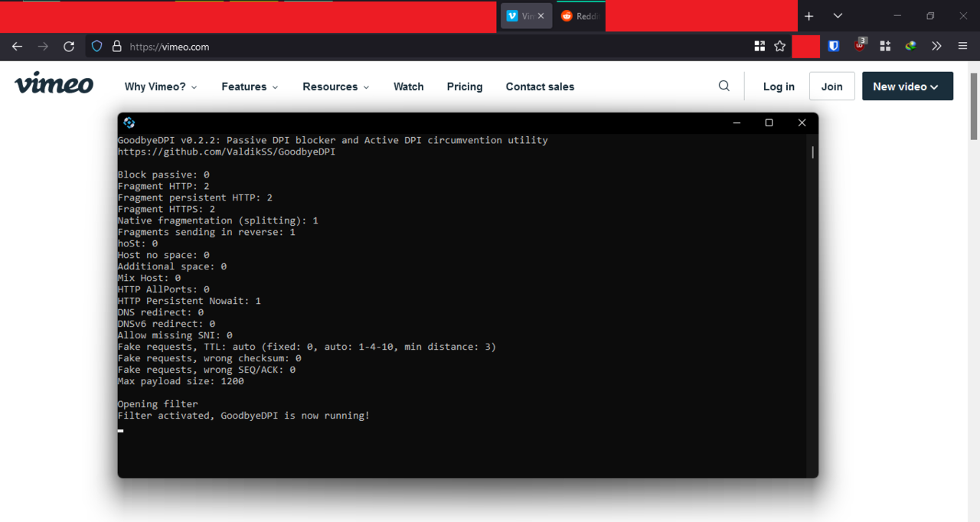Expand the Resources dropdown menu

(x=335, y=87)
